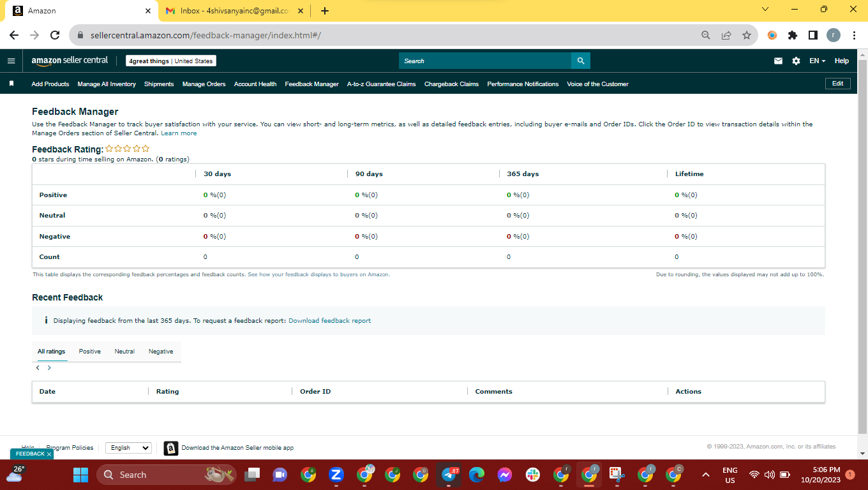Click the zoom magnifier icon in the address bar
This screenshot has height=490, width=868.
[x=706, y=35]
